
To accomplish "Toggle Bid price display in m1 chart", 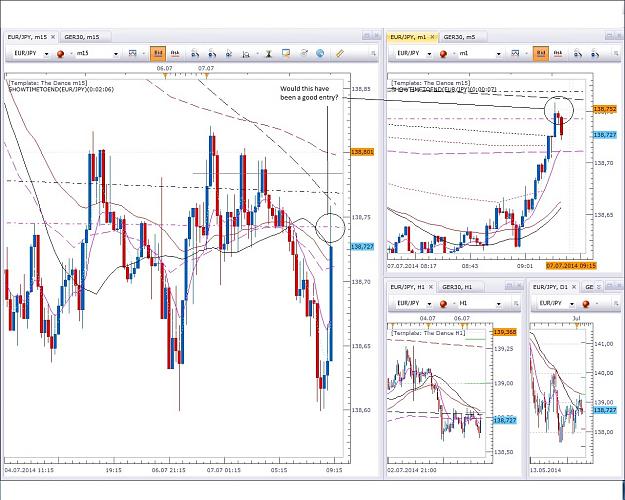I will [x=541, y=53].
